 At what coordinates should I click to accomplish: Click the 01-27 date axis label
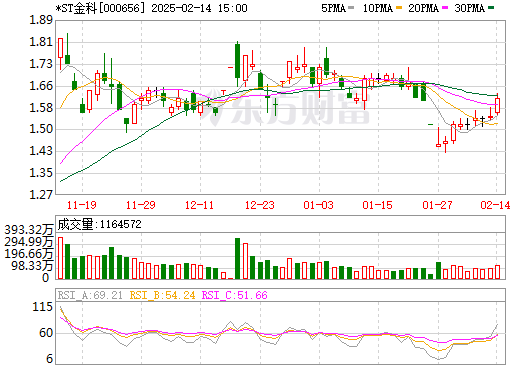pyautogui.click(x=437, y=205)
